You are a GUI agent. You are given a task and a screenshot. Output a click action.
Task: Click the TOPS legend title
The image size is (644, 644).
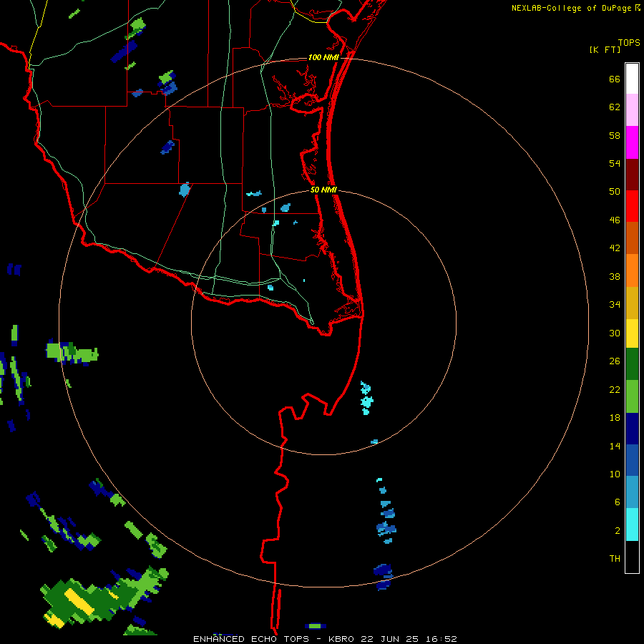[629, 42]
